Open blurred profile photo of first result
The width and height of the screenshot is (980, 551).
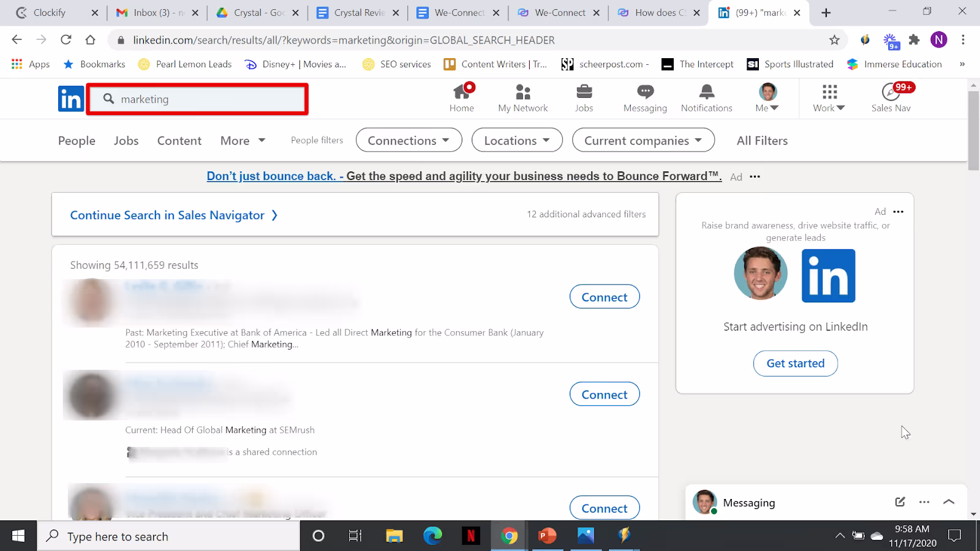tap(91, 302)
